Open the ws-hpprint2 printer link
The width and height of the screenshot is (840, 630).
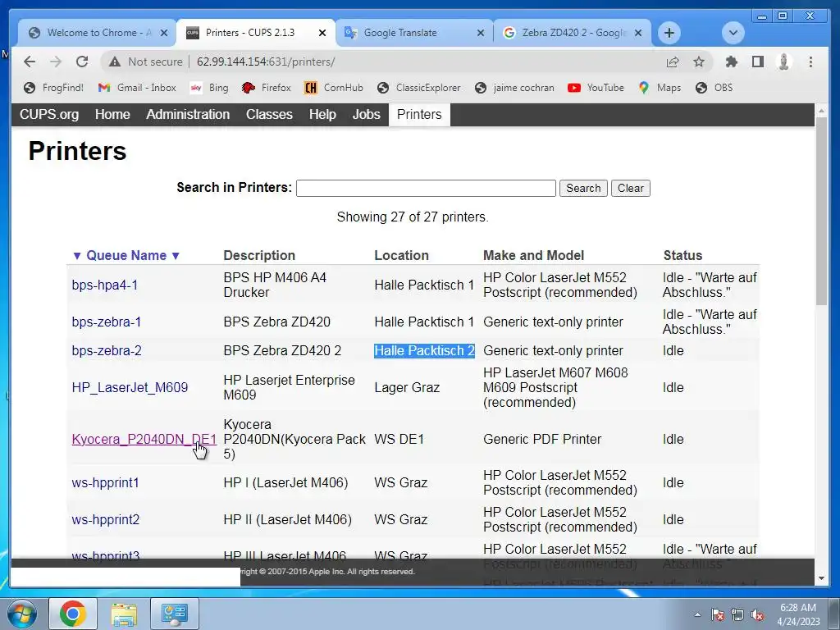[x=106, y=519]
